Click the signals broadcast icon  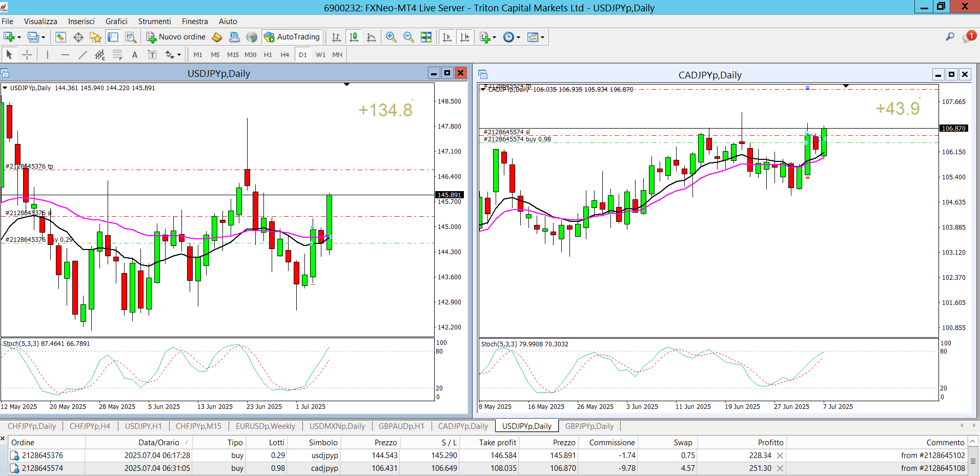click(251, 37)
